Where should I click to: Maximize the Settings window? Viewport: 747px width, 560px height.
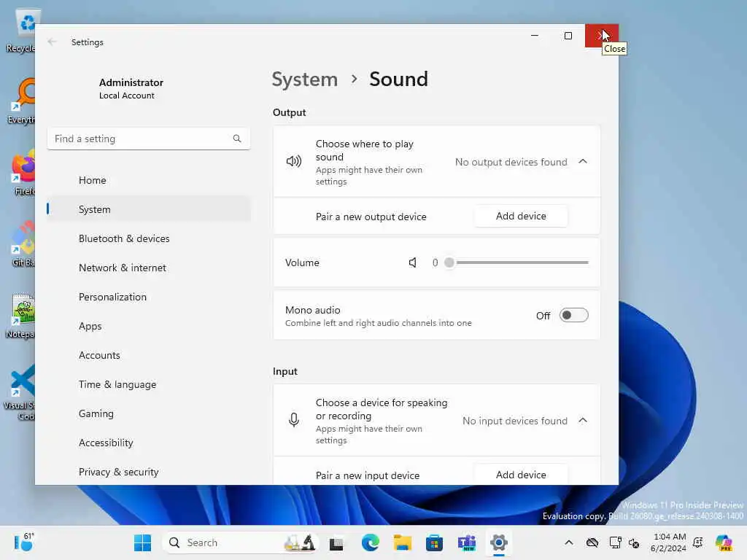pyautogui.click(x=568, y=36)
